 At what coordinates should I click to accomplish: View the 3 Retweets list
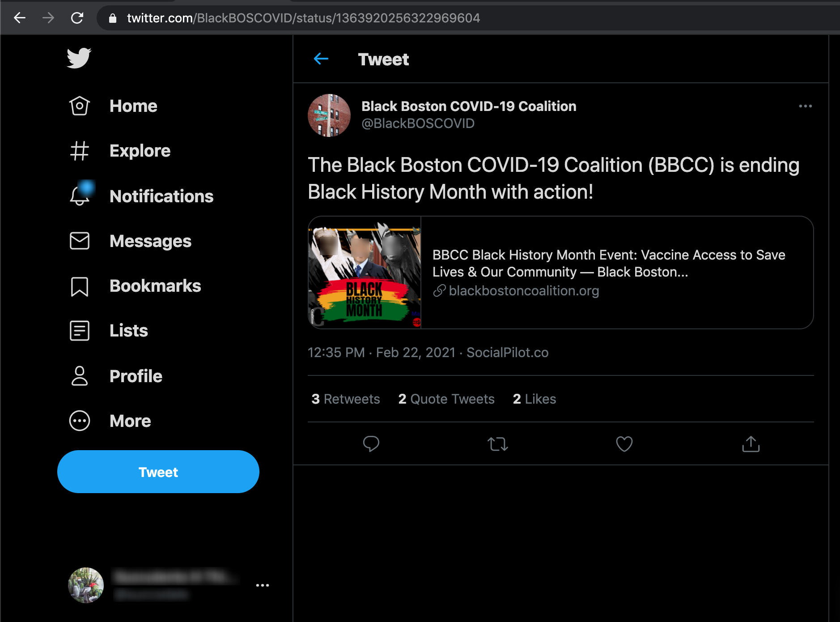[346, 399]
